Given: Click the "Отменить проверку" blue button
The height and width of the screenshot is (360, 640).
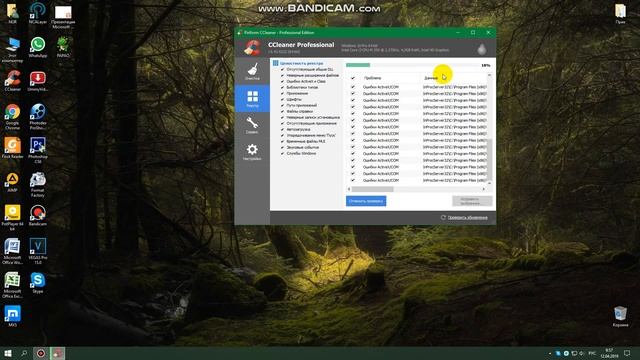Looking at the screenshot, I should [366, 201].
